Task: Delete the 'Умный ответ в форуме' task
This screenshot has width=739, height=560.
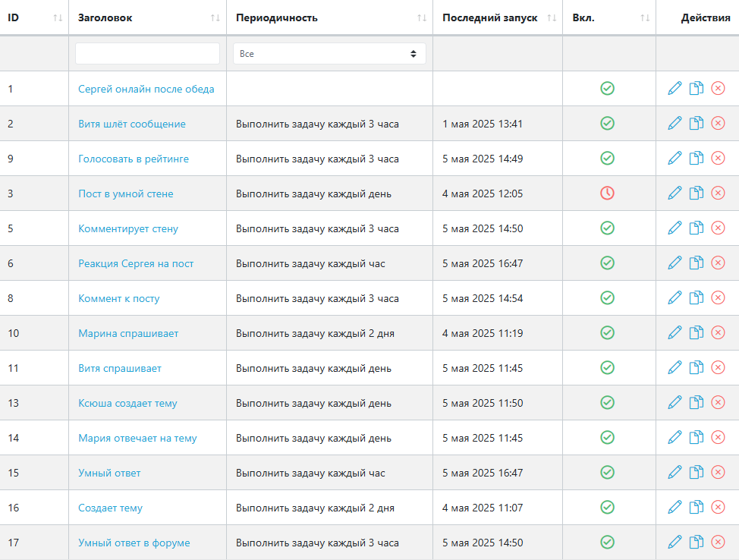Action: 718,542
